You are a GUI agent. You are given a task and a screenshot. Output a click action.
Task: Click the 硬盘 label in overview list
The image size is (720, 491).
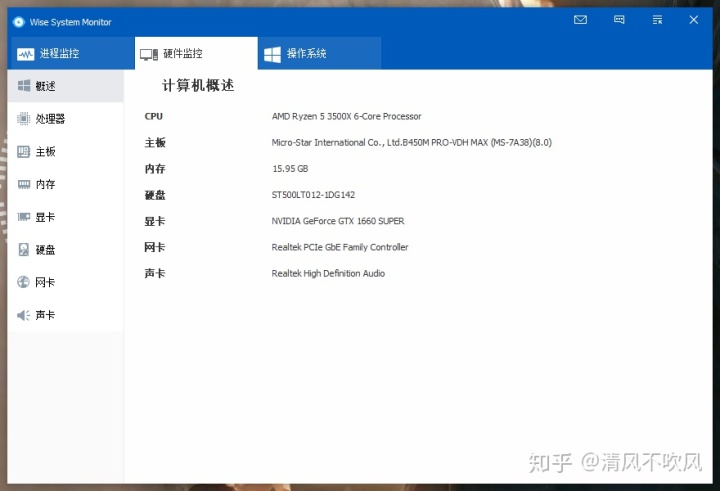point(155,195)
